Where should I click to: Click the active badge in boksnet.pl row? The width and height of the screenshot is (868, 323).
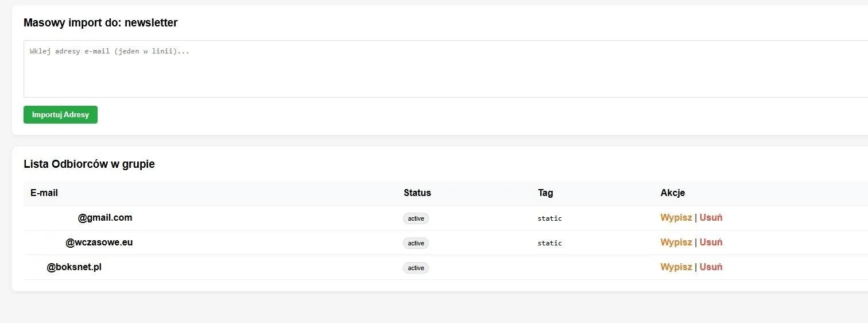pos(416,268)
